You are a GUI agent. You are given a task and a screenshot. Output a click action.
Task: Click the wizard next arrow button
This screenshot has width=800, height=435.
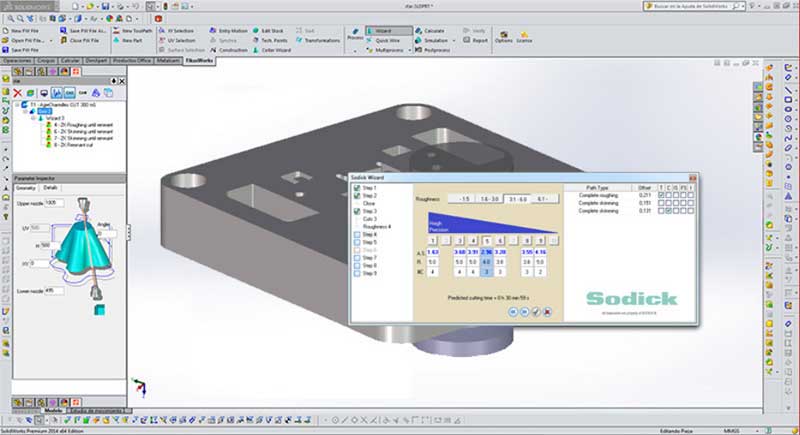pyautogui.click(x=524, y=312)
